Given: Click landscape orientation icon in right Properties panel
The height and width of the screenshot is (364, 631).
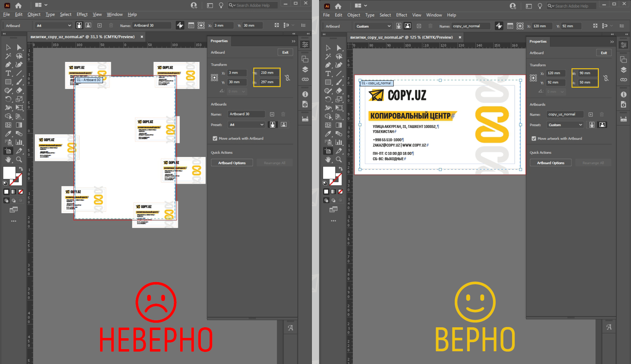Looking at the screenshot, I should tap(602, 125).
